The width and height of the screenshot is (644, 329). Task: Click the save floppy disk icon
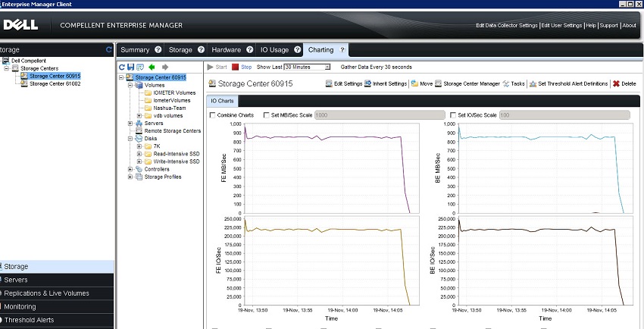(130, 67)
